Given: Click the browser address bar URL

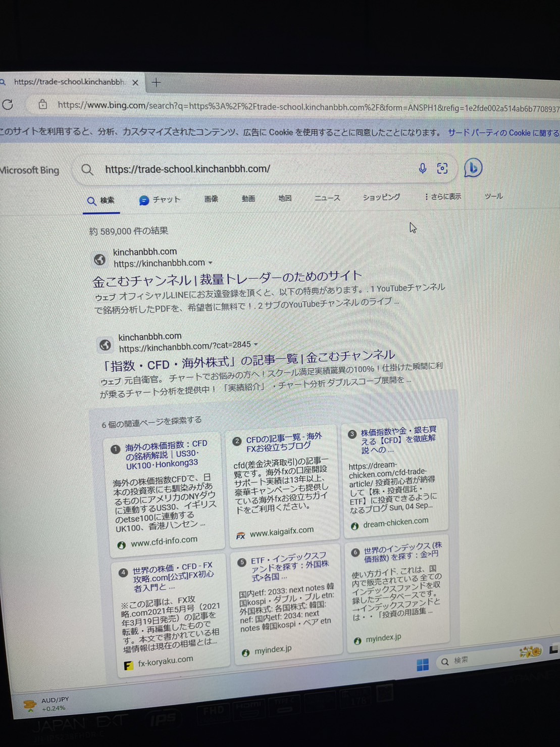Looking at the screenshot, I should click(308, 107).
